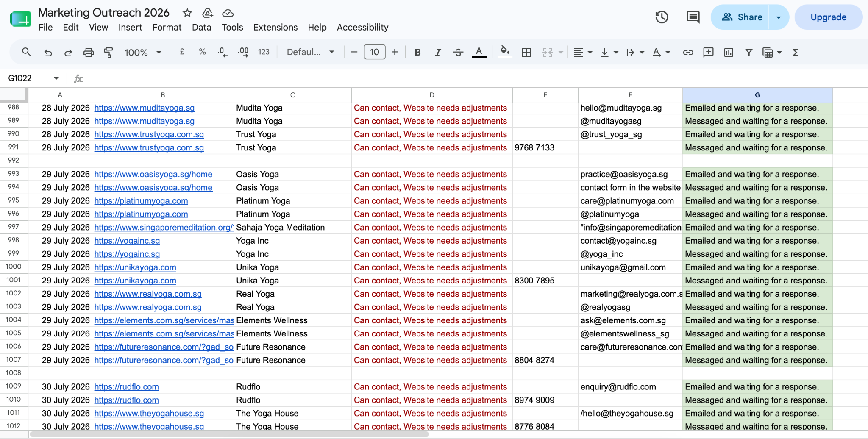This screenshot has height=439, width=868.
Task: Select row 992 header
Action: 14,160
